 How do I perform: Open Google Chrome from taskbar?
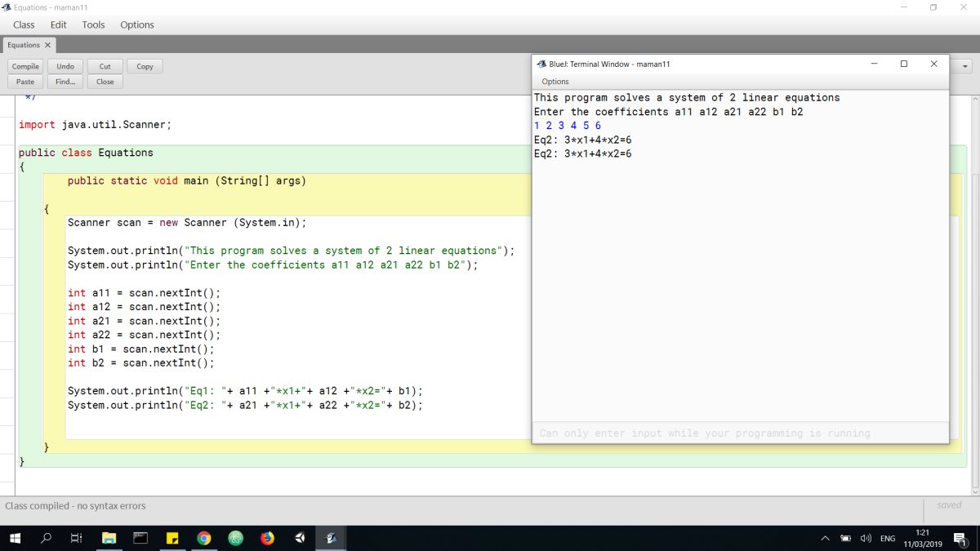(x=204, y=539)
